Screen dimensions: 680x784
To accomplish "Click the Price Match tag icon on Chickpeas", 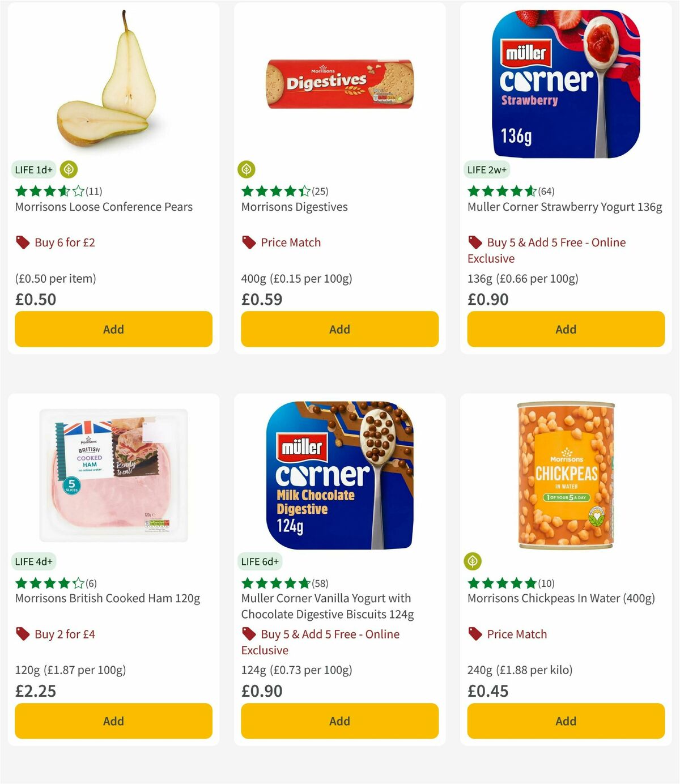I will [474, 634].
